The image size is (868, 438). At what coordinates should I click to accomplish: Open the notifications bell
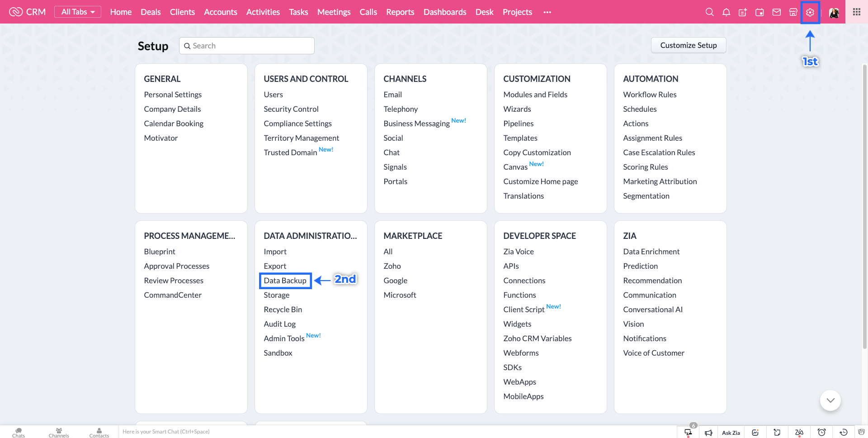click(x=726, y=12)
